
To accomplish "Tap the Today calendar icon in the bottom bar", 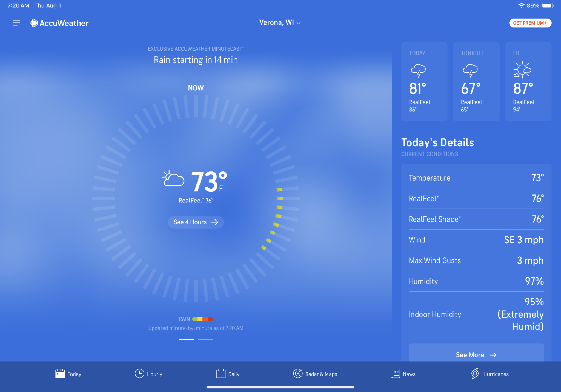I will click(x=60, y=374).
